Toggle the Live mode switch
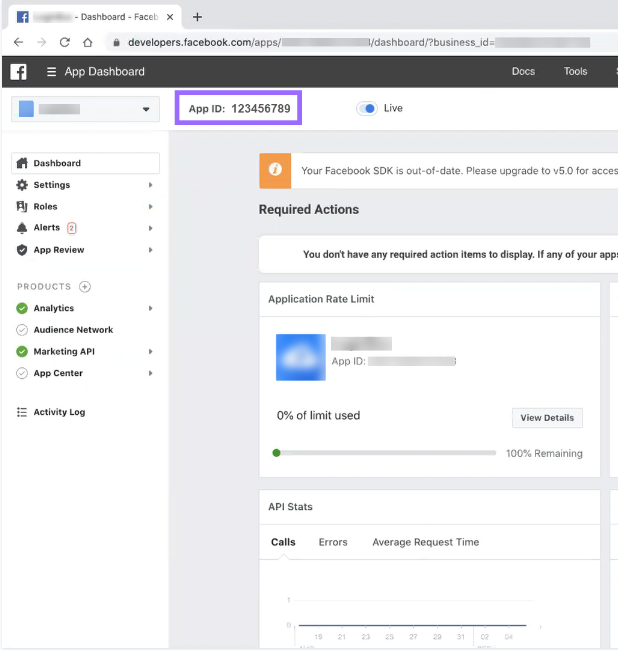 [367, 108]
